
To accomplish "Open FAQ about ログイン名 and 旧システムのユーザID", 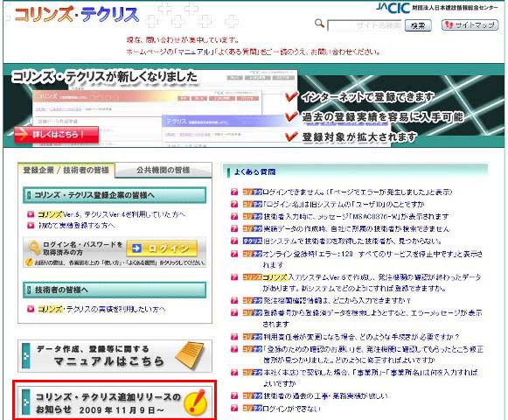I will tap(344, 205).
